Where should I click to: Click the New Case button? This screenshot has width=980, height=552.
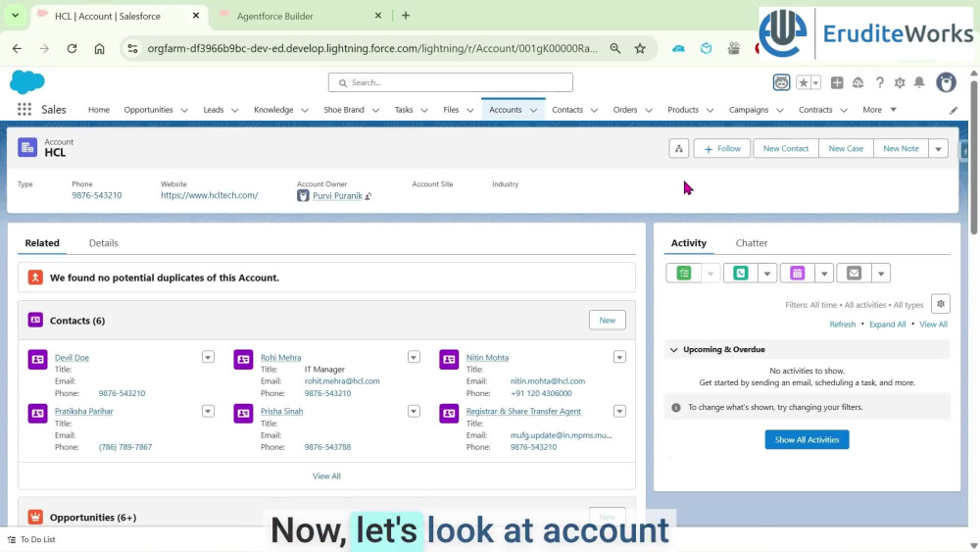pyautogui.click(x=846, y=149)
